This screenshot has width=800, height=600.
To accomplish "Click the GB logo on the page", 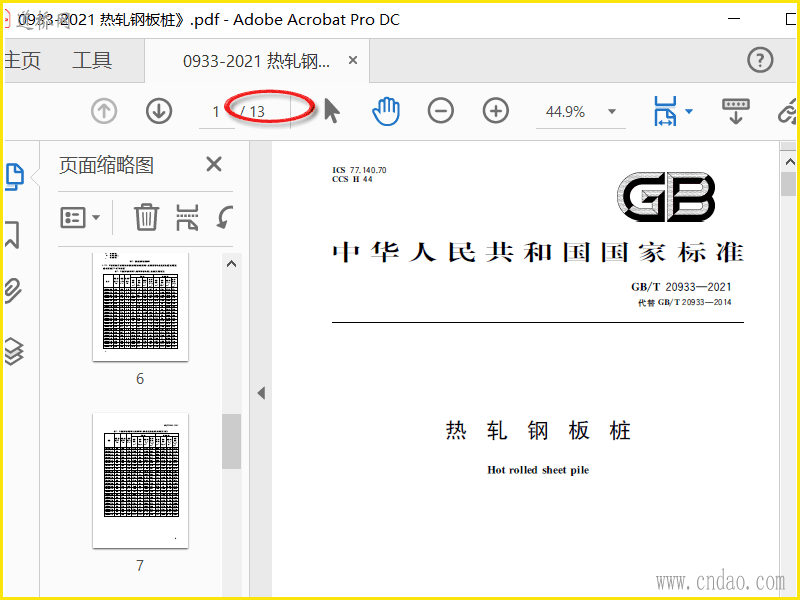I will click(x=666, y=196).
